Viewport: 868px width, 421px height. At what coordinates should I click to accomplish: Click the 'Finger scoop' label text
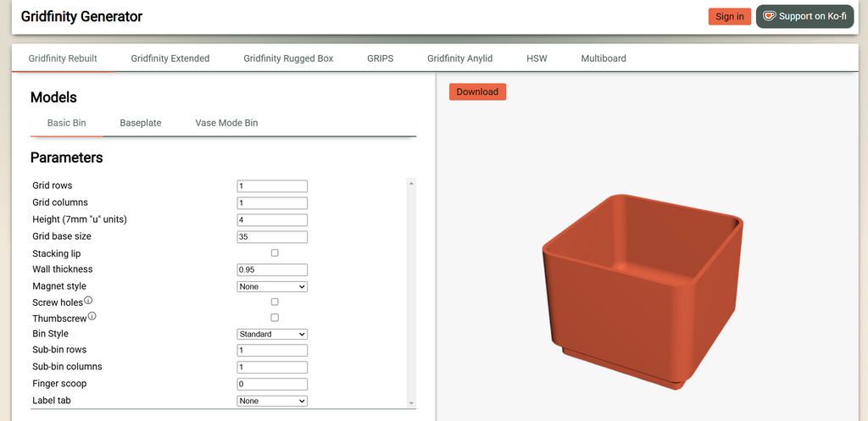59,384
